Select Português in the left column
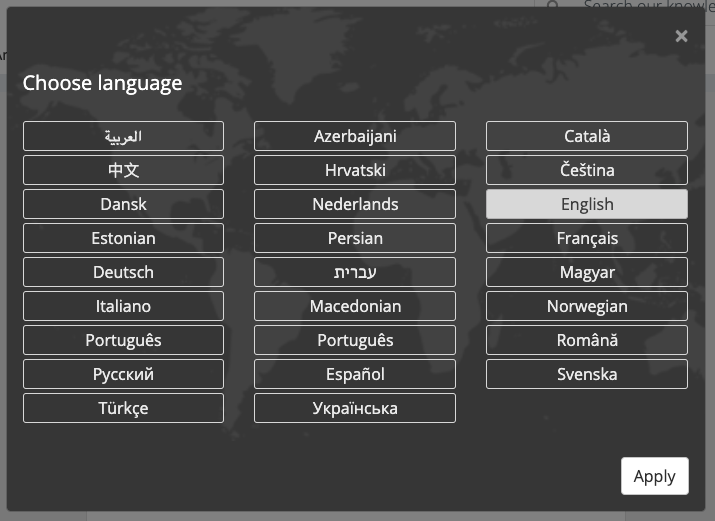Screen dimensions: 715x521 pos(124,340)
